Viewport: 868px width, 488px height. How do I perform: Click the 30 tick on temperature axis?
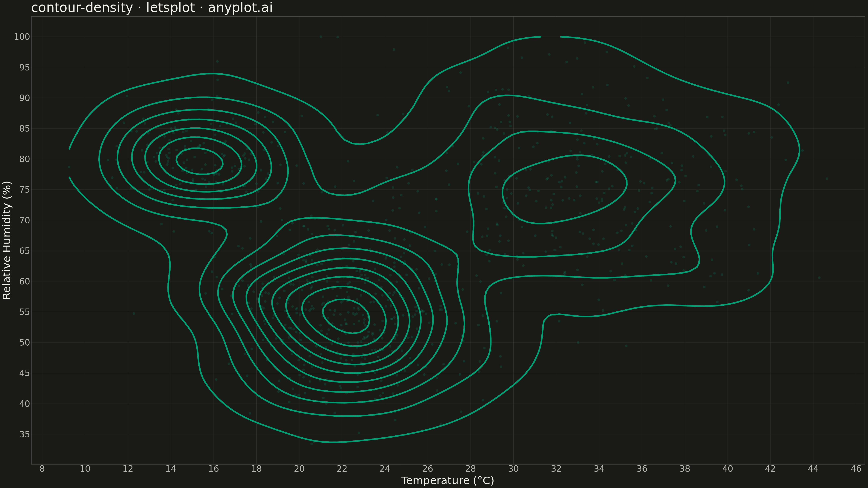(x=513, y=469)
